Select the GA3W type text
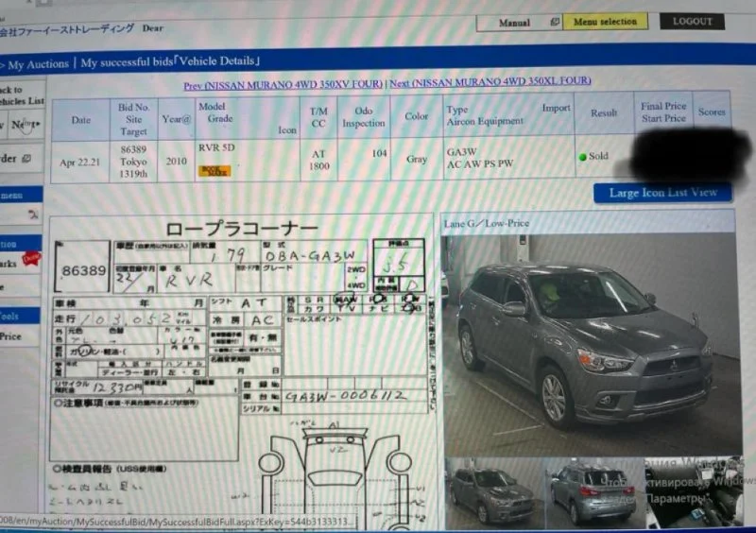This screenshot has width=756, height=533. tap(461, 152)
